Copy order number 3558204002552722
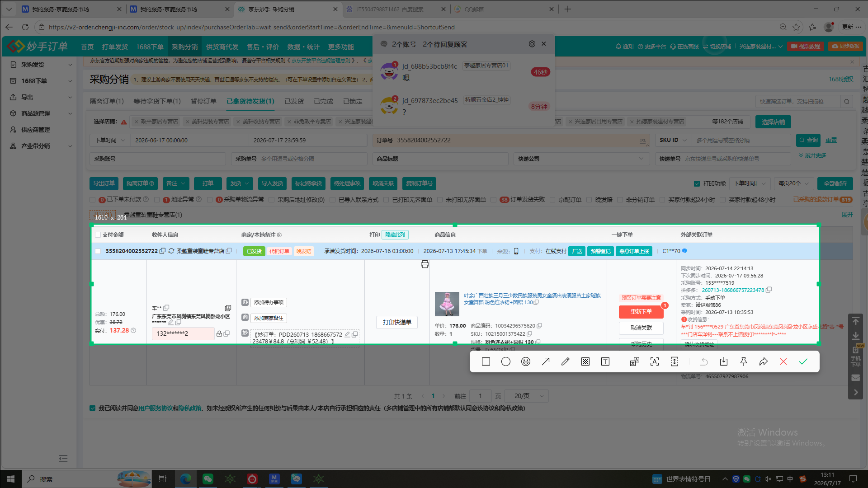The image size is (868, 488). [x=163, y=251]
